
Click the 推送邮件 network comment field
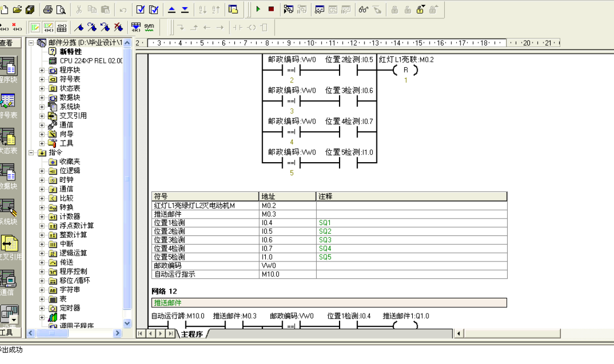329,303
